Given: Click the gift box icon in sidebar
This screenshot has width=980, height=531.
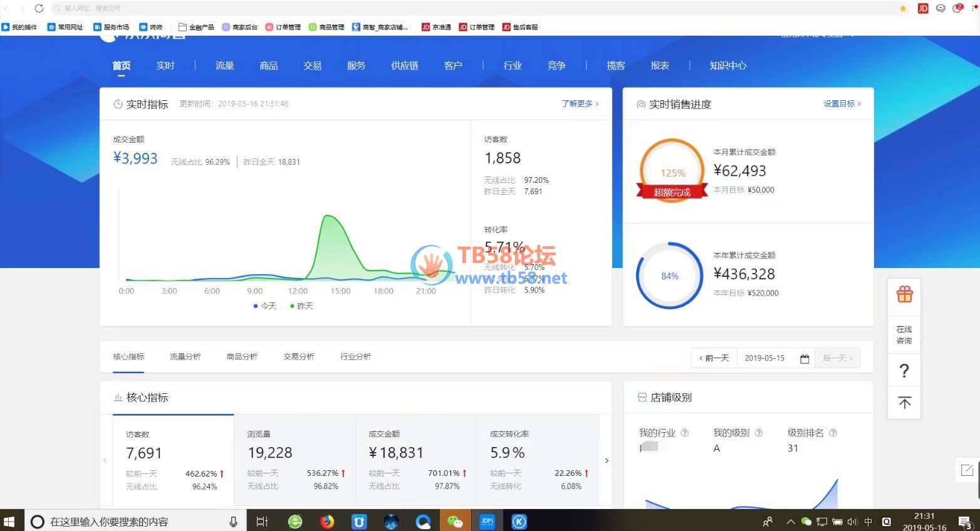Looking at the screenshot, I should 904,294.
